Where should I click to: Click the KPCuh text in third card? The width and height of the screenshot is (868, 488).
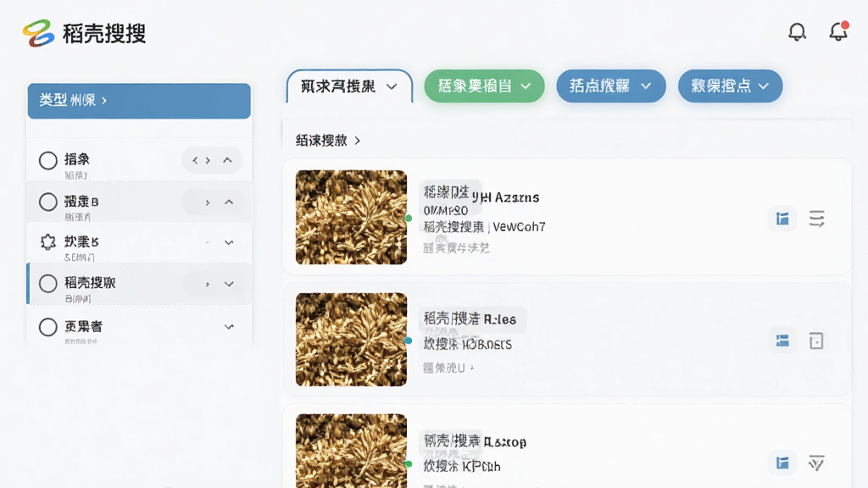[481, 467]
